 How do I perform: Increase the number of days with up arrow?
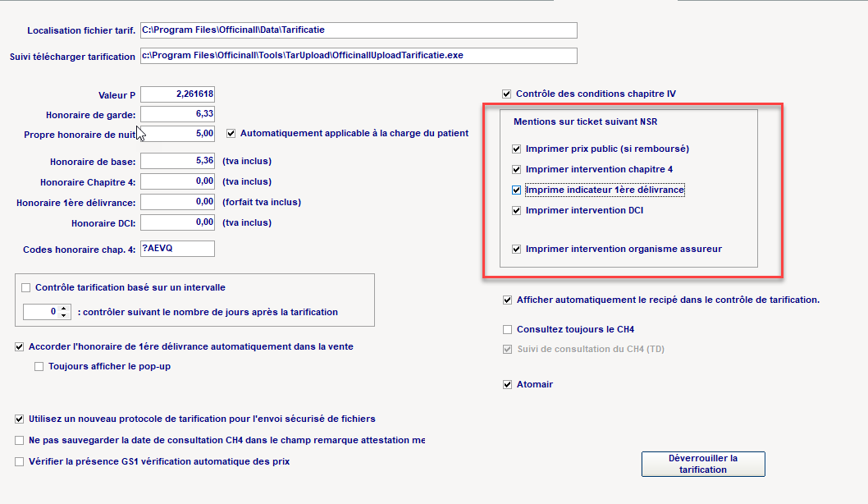(x=65, y=308)
